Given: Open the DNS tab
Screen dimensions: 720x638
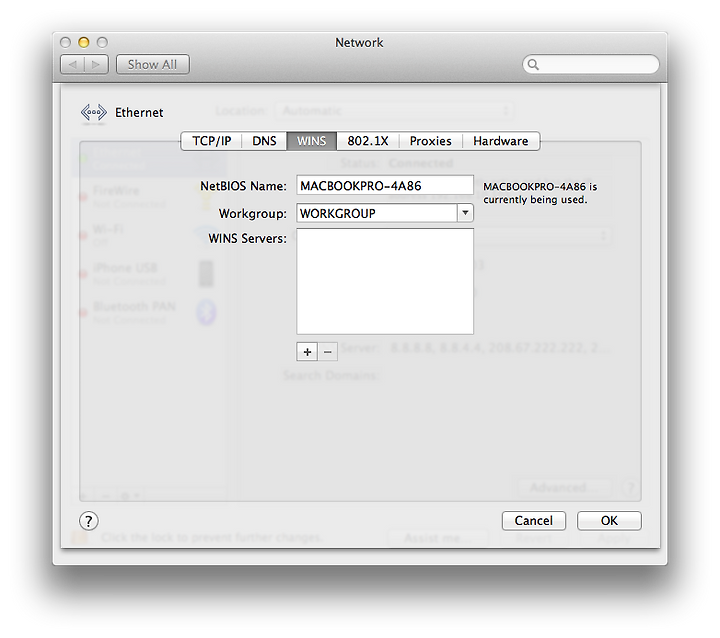Looking at the screenshot, I should pyautogui.click(x=264, y=141).
